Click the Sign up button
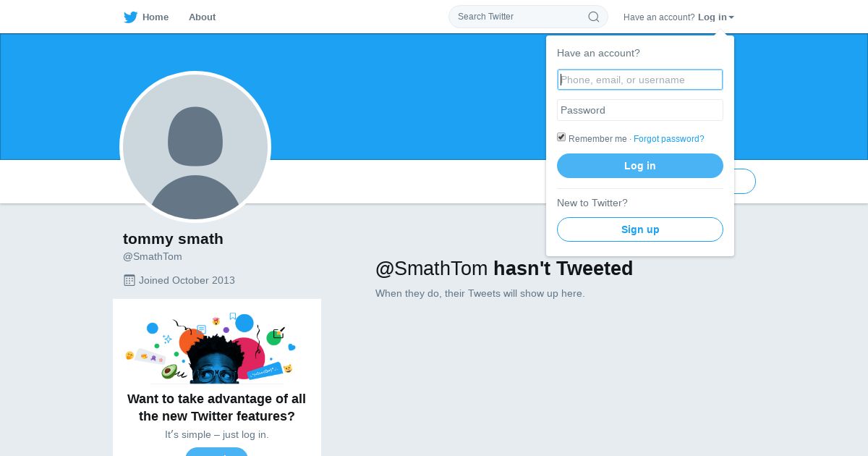 [639, 229]
